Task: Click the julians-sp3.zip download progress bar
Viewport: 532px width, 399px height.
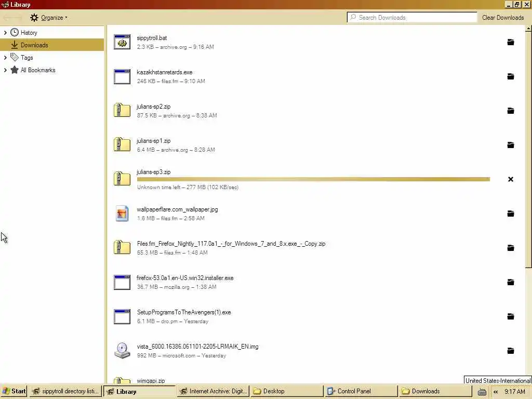Action: 313,179
